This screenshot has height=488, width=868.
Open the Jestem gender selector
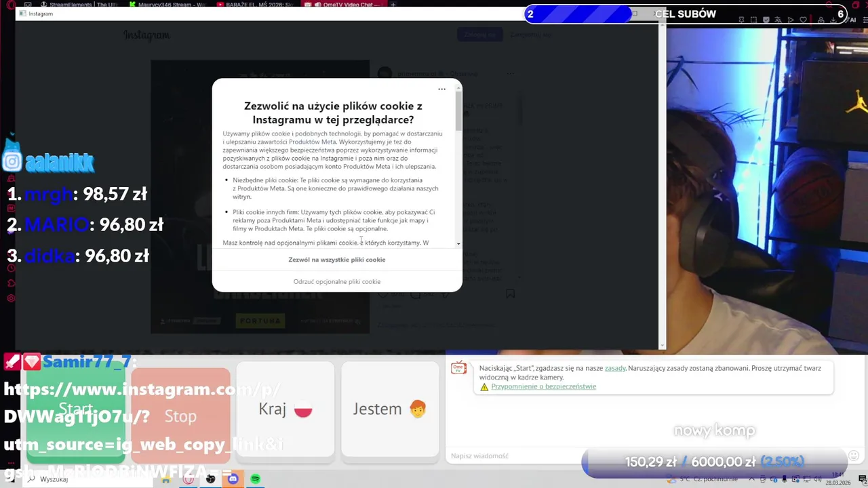[x=390, y=409]
